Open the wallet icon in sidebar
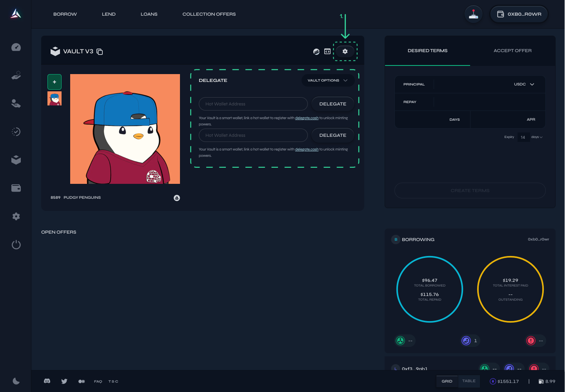Image resolution: width=565 pixels, height=392 pixels. tap(16, 188)
